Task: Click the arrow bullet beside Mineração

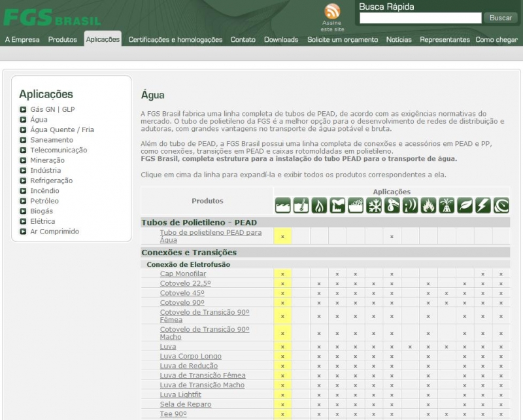Action: pyautogui.click(x=23, y=160)
